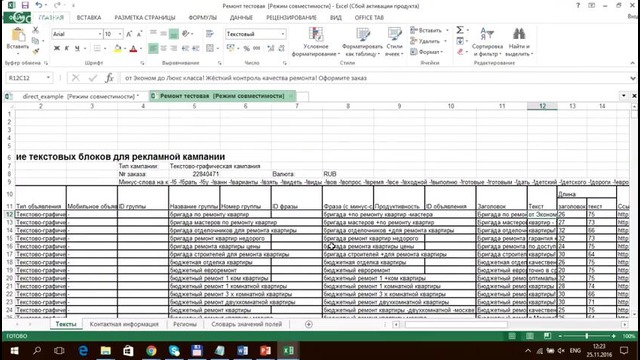Toggle italic К formatting

coord(67,49)
